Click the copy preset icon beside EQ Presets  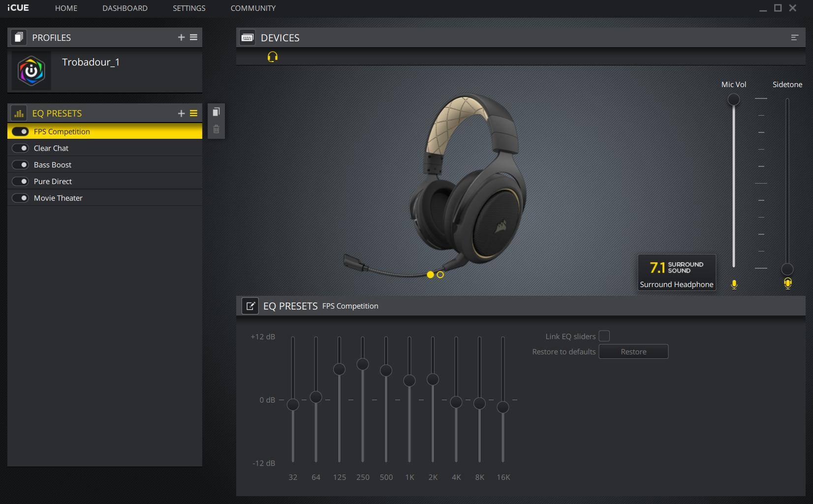216,112
